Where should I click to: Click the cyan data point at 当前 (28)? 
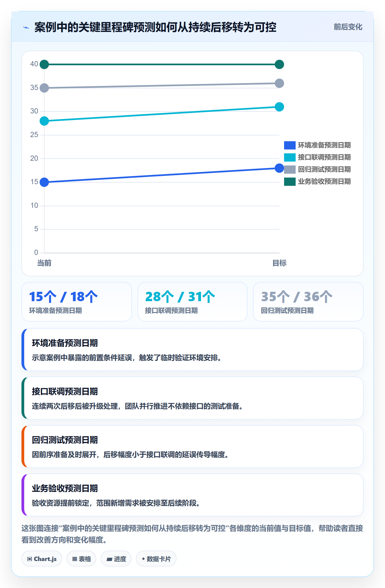pyautogui.click(x=44, y=121)
